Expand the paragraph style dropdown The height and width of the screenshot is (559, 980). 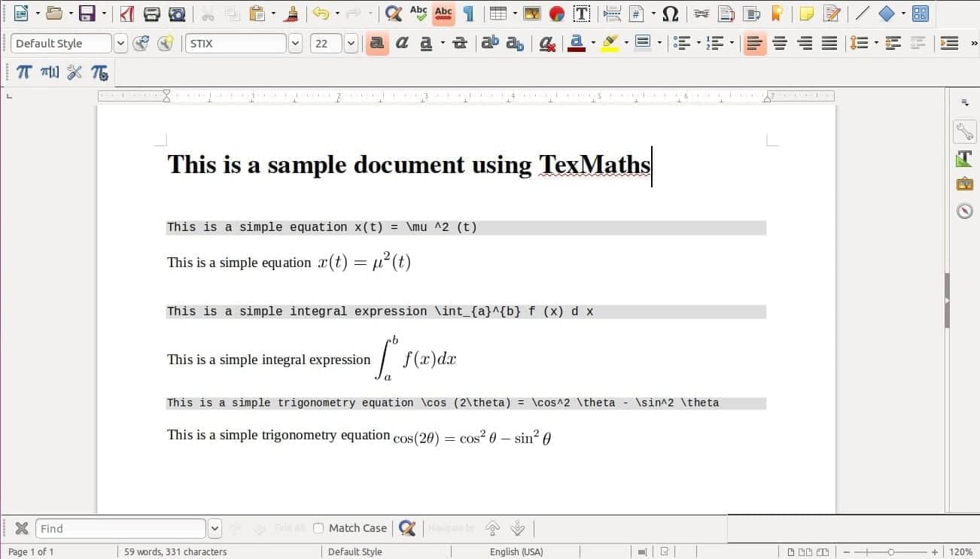pyautogui.click(x=120, y=44)
